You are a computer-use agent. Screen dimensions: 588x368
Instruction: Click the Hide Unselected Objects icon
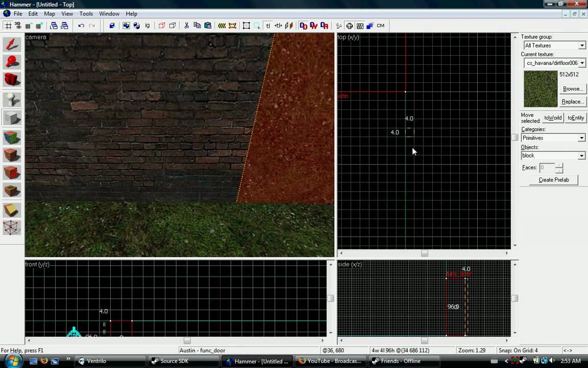pyautogui.click(x=172, y=26)
